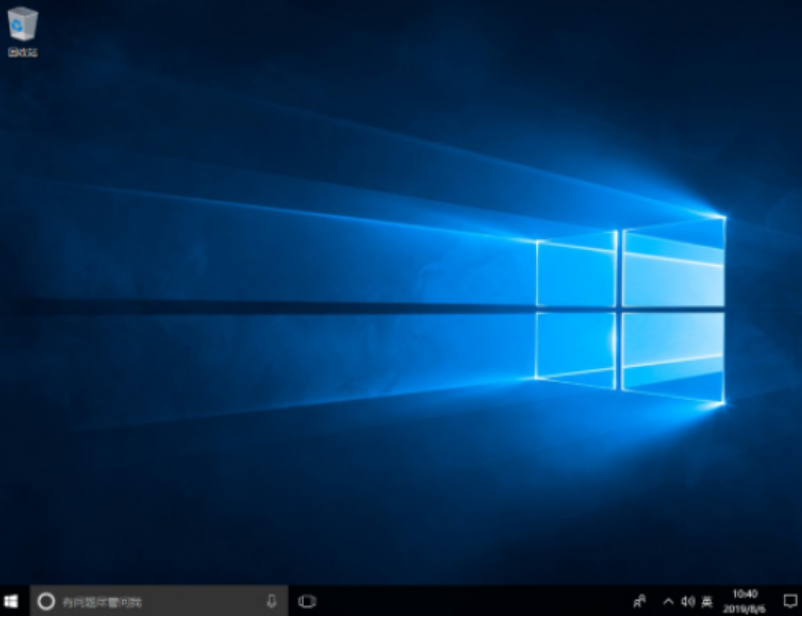
Task: Click the 10:40 clock time
Action: [745, 594]
